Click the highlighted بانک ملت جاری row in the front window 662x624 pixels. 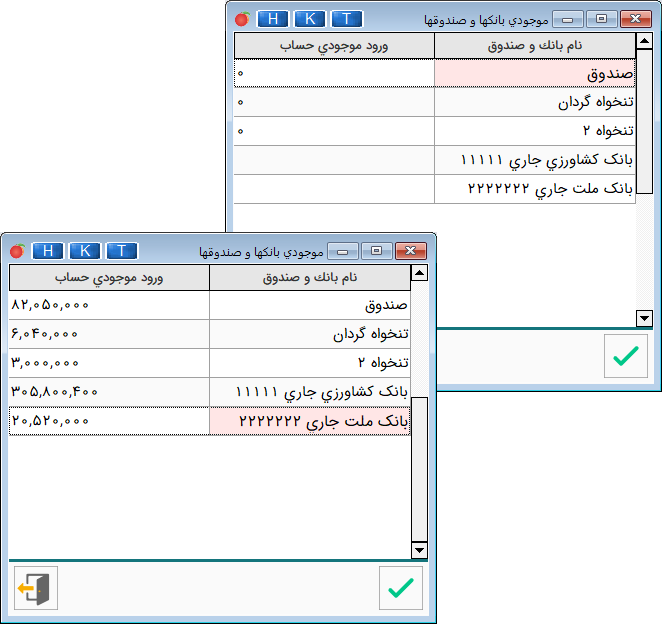(310, 421)
